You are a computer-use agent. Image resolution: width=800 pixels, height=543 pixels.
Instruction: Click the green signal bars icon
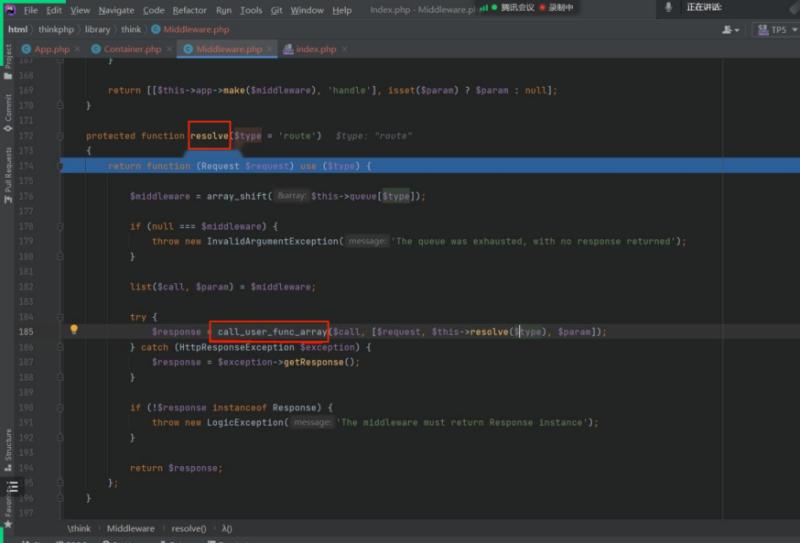pos(483,8)
